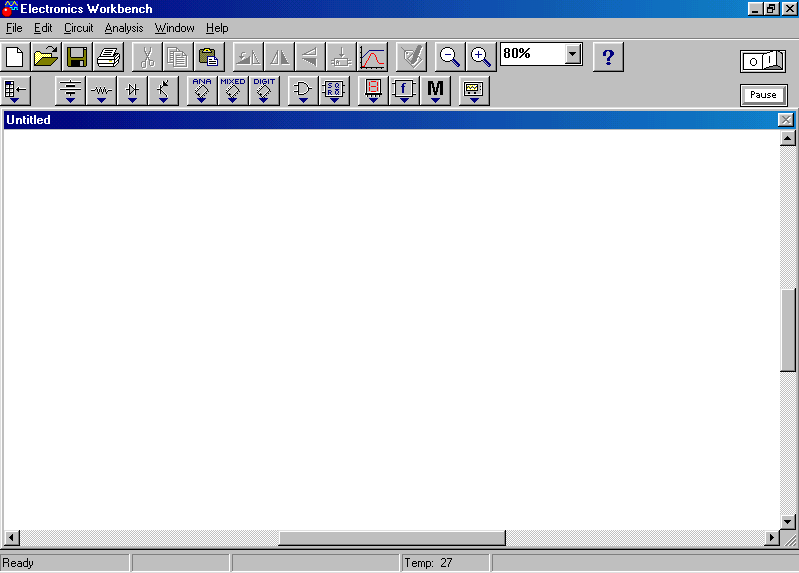Open the Favorites parts bin

tap(16, 91)
